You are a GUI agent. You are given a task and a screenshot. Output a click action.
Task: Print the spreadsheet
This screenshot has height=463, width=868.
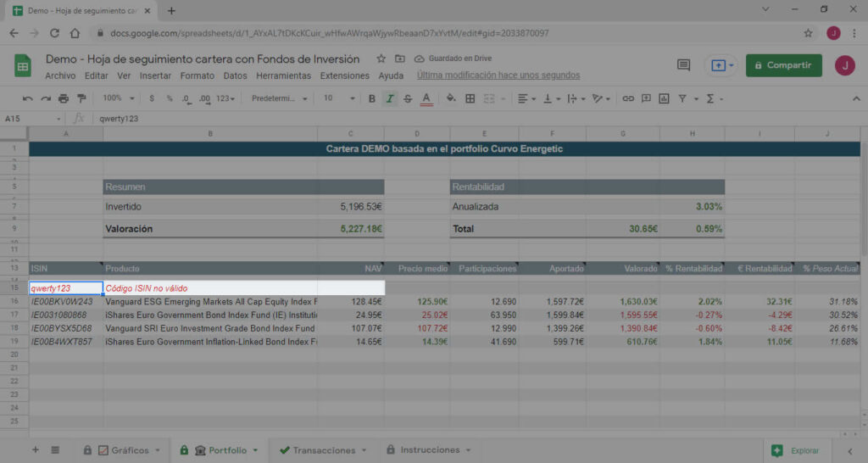pos(64,98)
